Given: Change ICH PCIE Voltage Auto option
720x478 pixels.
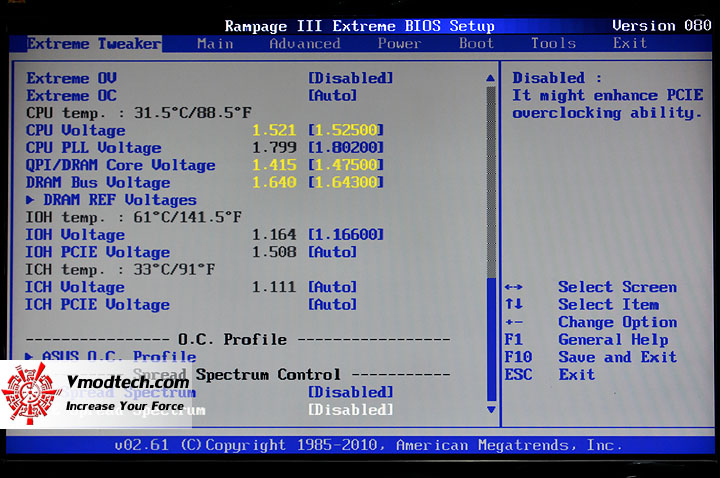Looking at the screenshot, I should tap(332, 304).
